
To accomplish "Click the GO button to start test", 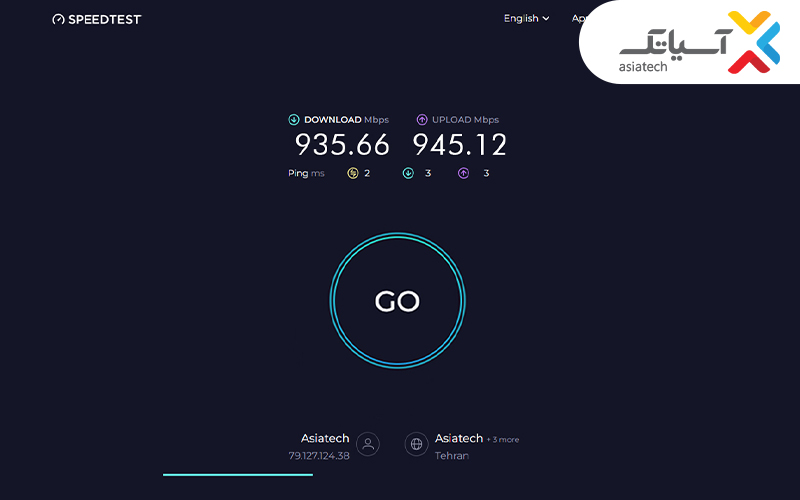I will [397, 301].
